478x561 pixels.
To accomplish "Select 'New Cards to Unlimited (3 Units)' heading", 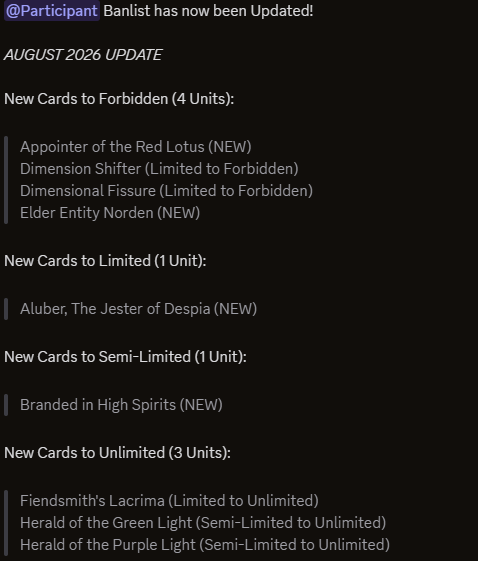I will (x=117, y=453).
